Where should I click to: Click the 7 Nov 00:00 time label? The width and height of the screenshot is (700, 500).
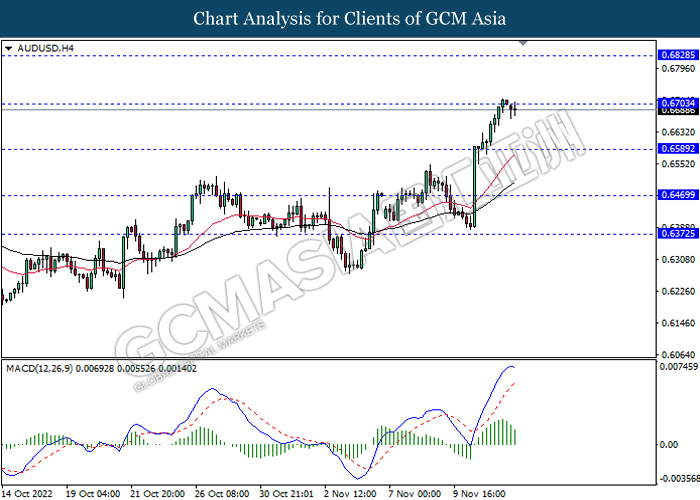415,494
